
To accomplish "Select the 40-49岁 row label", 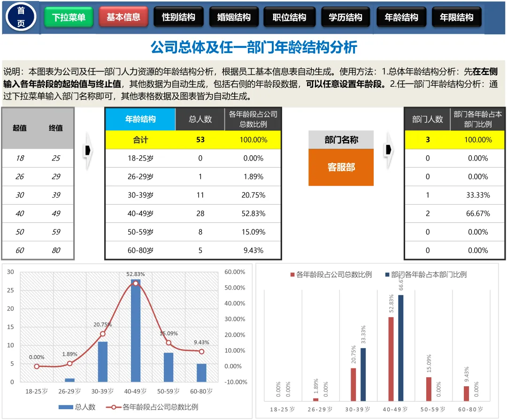I will click(140, 214).
